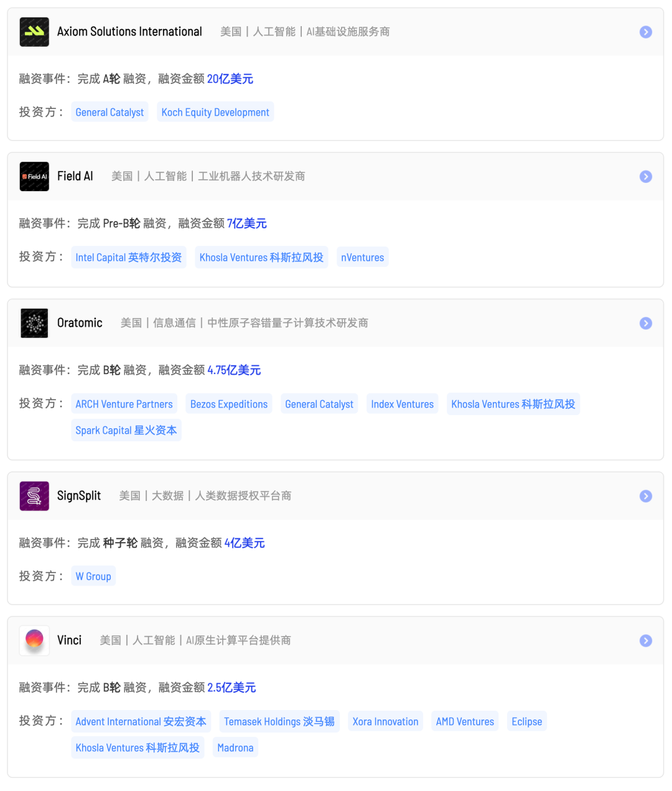Select nVentures investor tag
The width and height of the screenshot is (672, 791).
[363, 257]
